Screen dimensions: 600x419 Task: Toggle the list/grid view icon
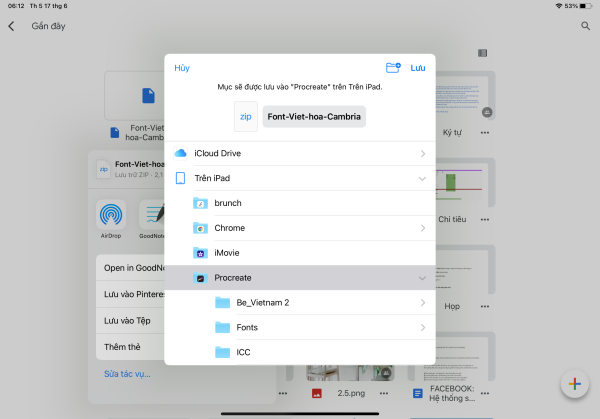coord(483,53)
